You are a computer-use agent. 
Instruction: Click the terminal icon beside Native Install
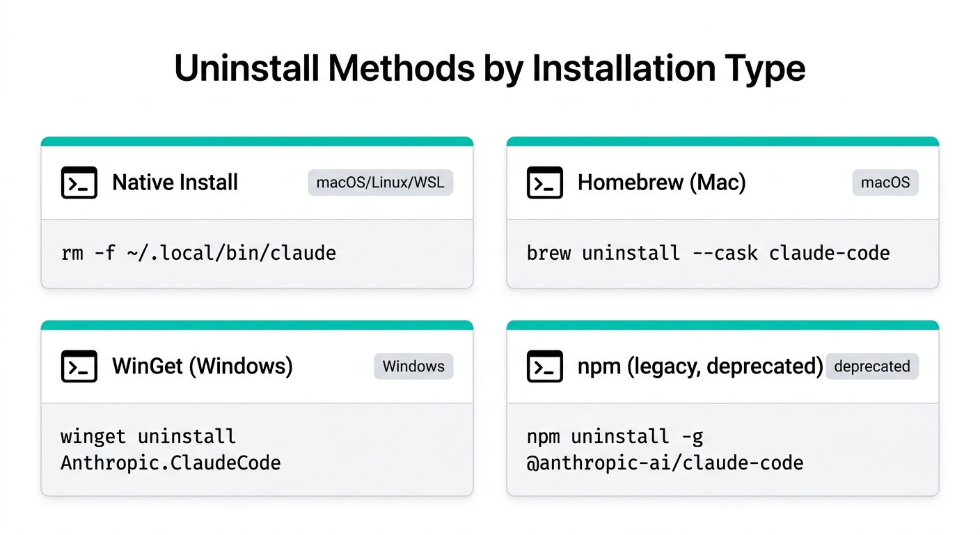pos(79,183)
